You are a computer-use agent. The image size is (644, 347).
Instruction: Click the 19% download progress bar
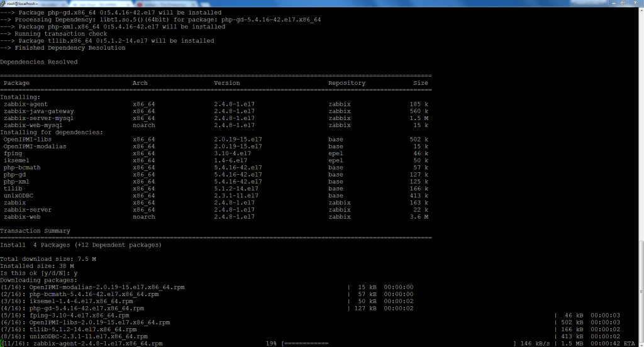pyautogui.click(x=398, y=343)
